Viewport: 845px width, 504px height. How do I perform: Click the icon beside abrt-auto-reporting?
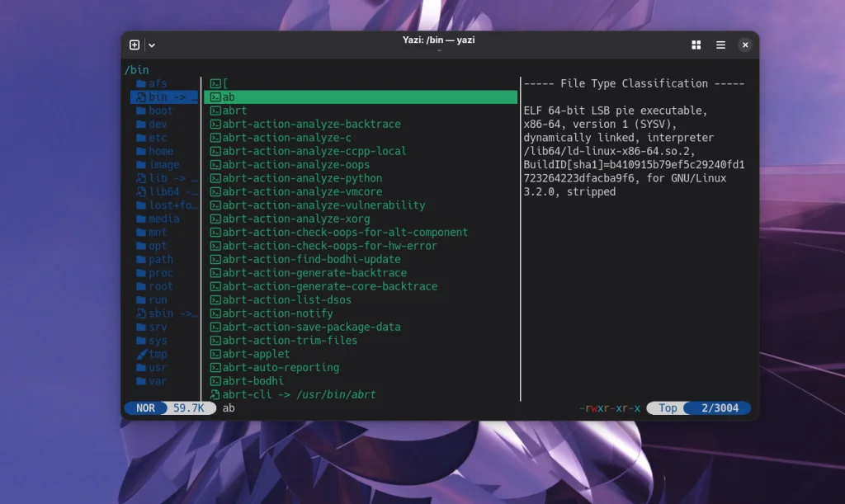pyautogui.click(x=215, y=367)
